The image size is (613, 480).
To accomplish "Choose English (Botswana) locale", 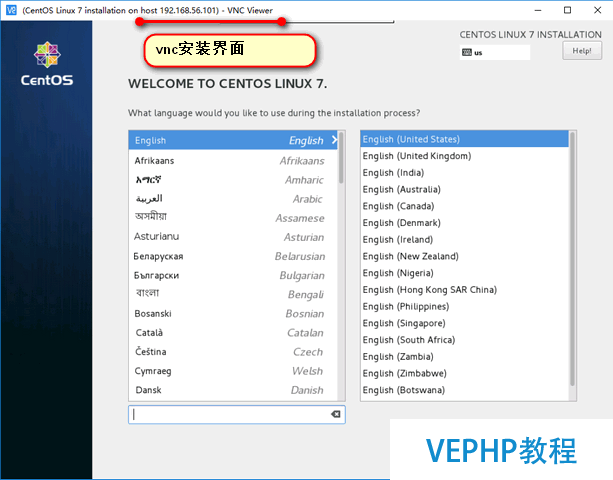I will tap(464, 390).
